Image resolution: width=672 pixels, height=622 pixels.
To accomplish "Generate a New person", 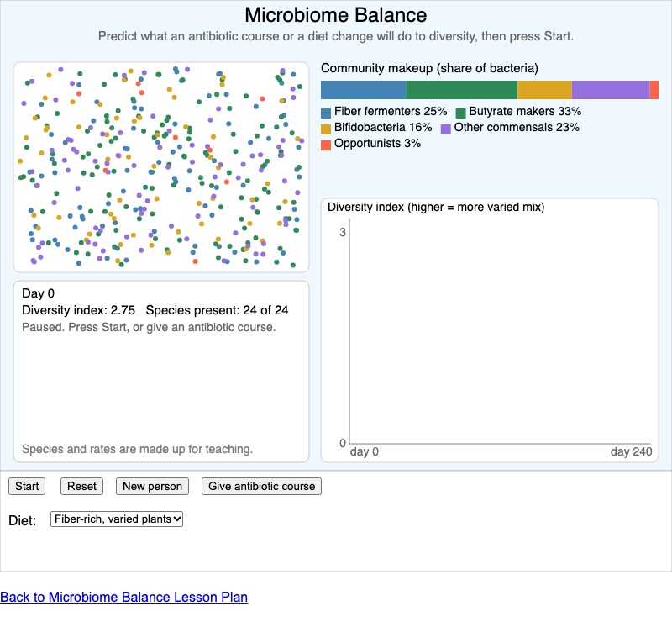I will tap(152, 486).
